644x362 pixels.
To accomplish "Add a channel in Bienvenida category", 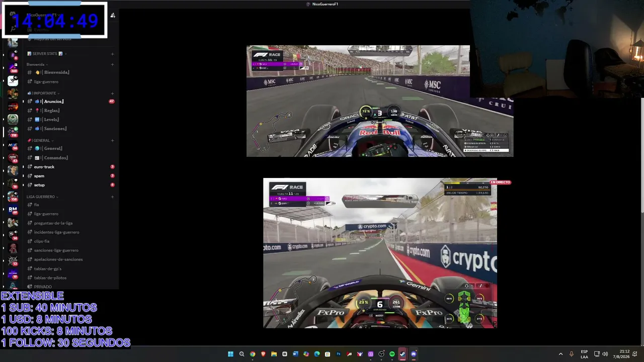I will tap(112, 64).
